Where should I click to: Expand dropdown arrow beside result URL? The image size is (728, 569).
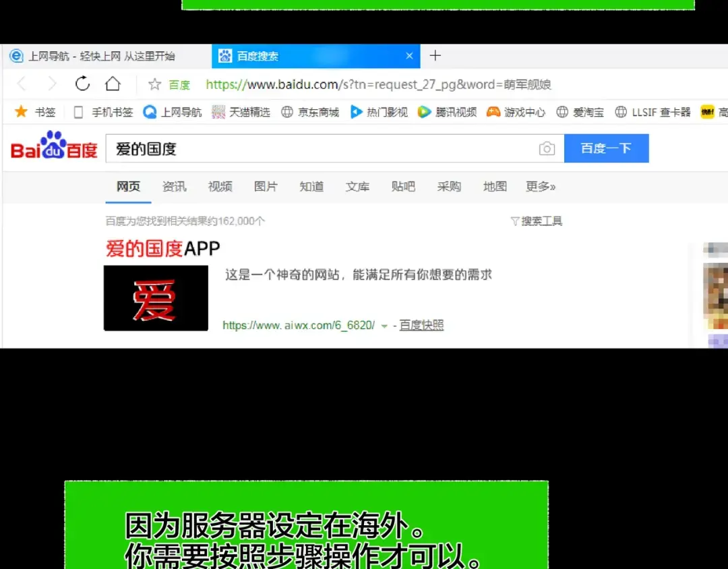point(384,326)
